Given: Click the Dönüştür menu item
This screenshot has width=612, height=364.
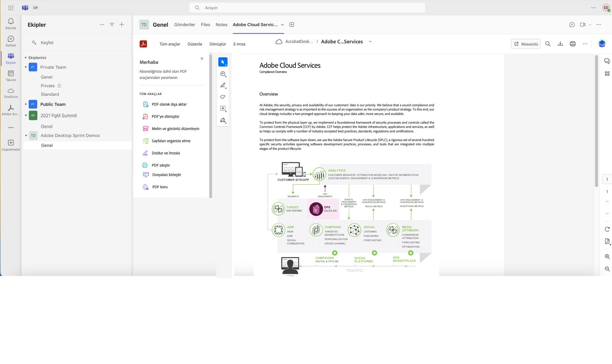Looking at the screenshot, I should pyautogui.click(x=217, y=44).
